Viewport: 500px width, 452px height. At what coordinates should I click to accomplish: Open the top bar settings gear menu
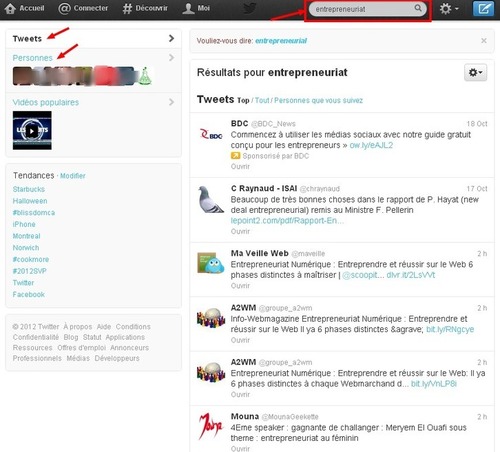(449, 8)
